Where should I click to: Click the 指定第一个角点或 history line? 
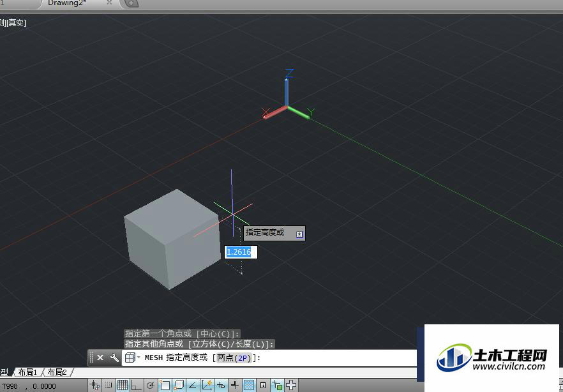coord(182,333)
